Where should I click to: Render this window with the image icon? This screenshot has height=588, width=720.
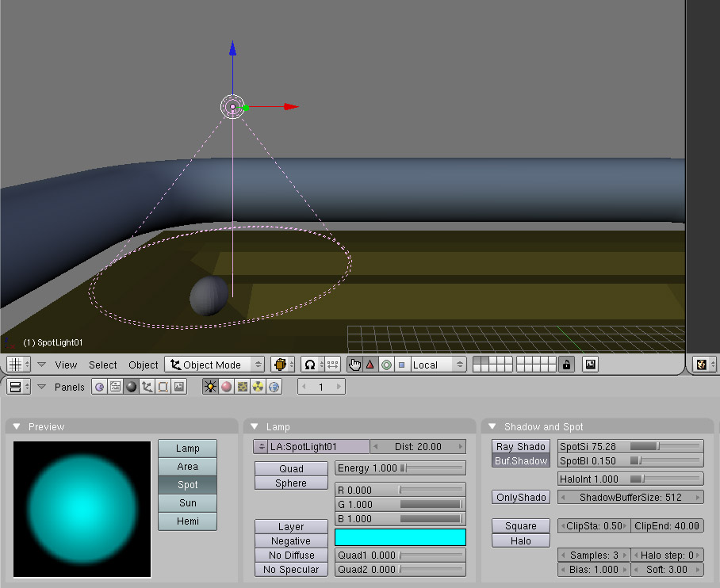(590, 365)
